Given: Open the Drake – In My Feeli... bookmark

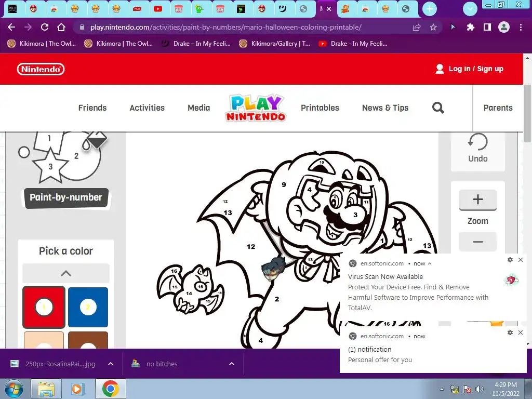Looking at the screenshot, I should [x=196, y=44].
